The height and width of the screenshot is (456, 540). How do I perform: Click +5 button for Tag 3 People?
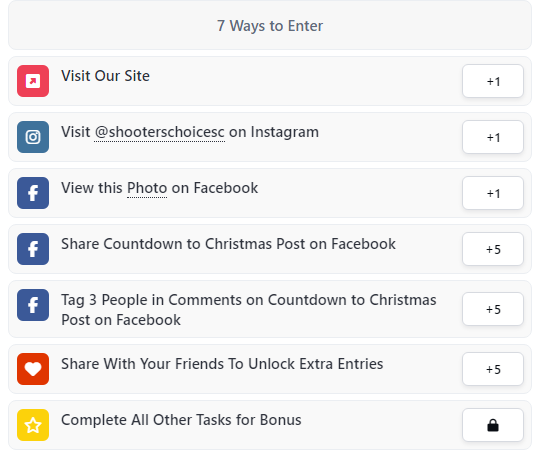point(493,309)
